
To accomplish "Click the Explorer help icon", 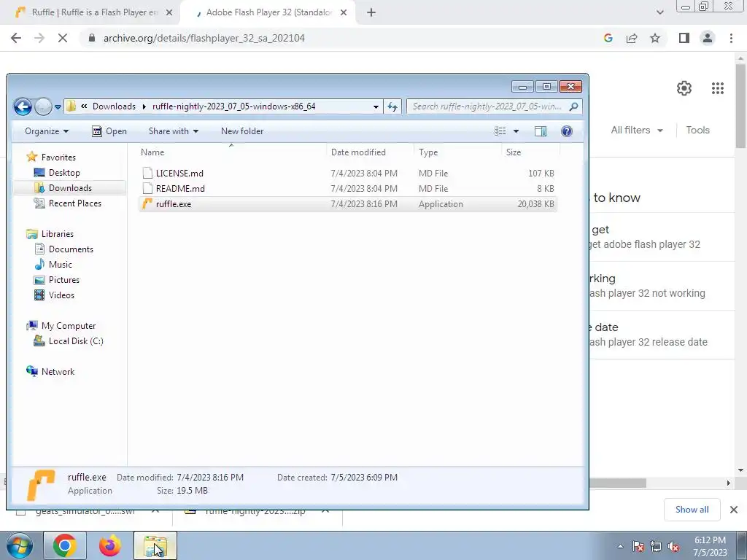I will click(x=566, y=131).
